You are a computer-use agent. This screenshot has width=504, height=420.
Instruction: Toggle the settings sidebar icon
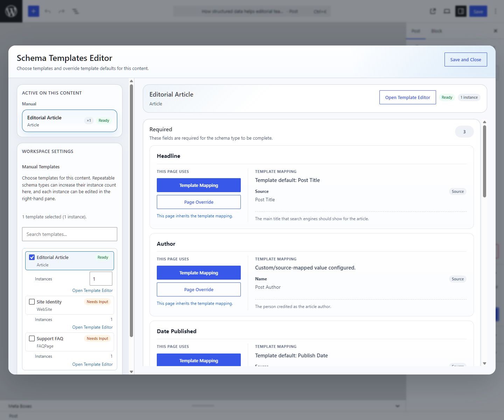461,11
